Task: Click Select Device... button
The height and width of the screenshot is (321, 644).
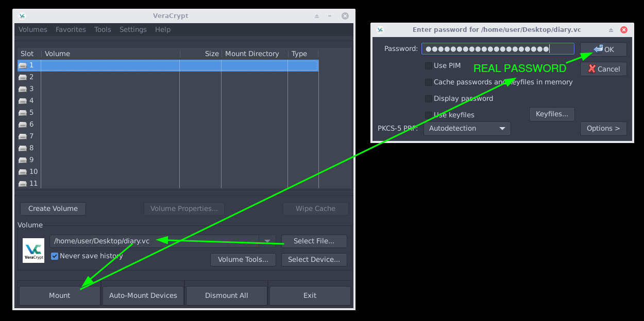Action: [314, 260]
